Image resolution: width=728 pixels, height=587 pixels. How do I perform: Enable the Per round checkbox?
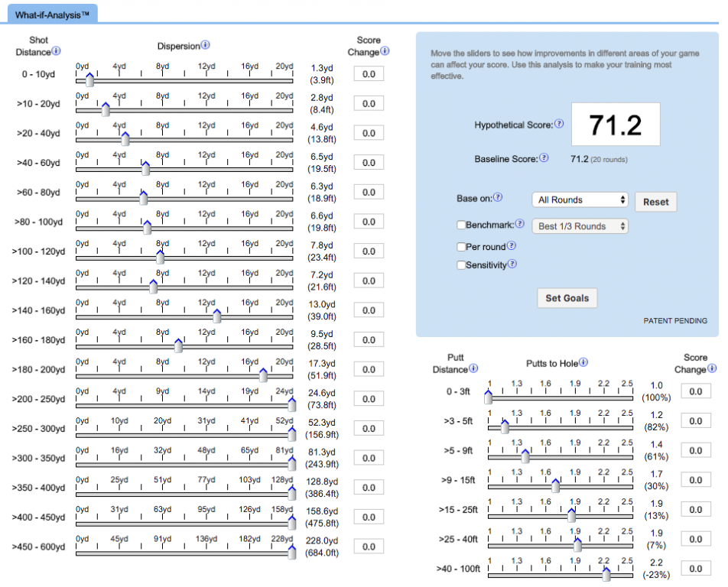461,247
